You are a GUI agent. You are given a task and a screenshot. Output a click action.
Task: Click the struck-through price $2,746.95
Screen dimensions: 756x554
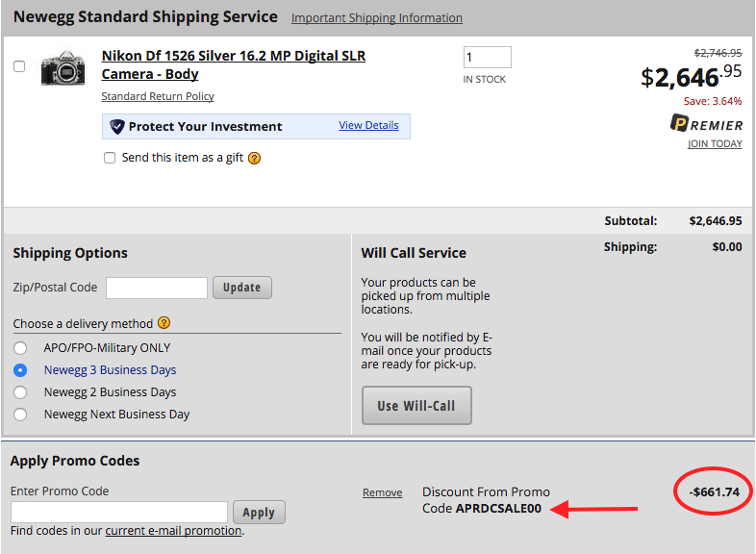coord(718,53)
